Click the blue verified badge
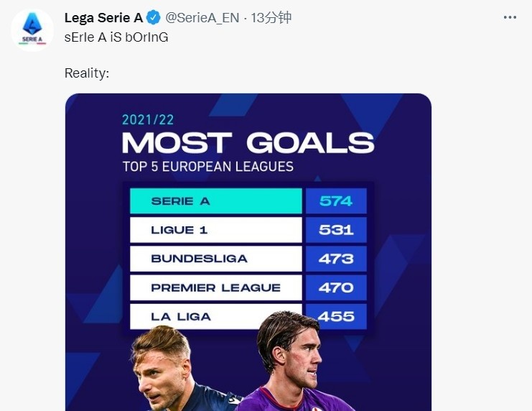 [154, 18]
